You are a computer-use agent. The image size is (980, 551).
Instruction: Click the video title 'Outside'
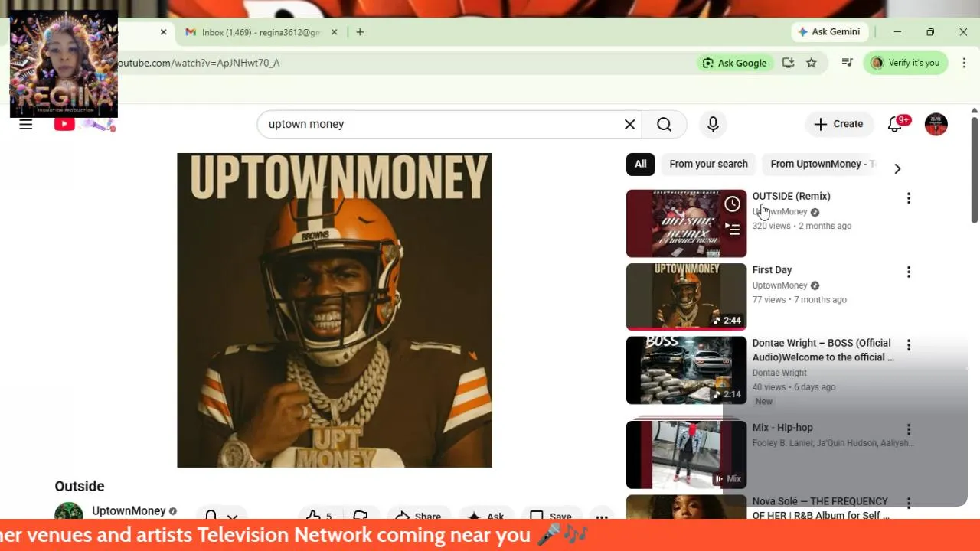tap(80, 486)
